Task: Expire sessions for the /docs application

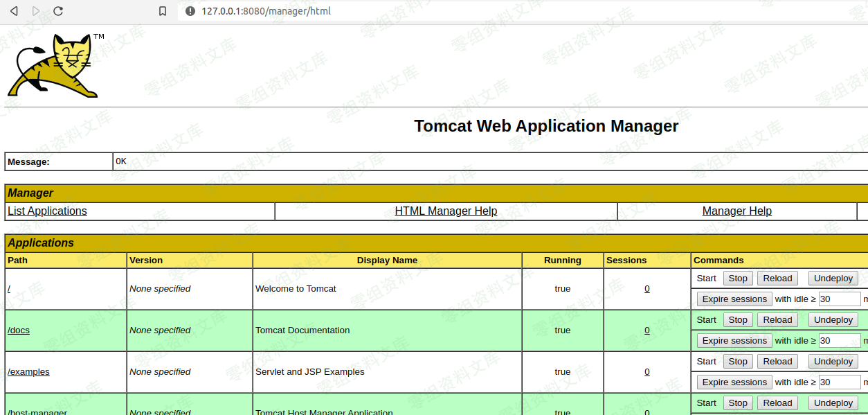Action: click(734, 341)
